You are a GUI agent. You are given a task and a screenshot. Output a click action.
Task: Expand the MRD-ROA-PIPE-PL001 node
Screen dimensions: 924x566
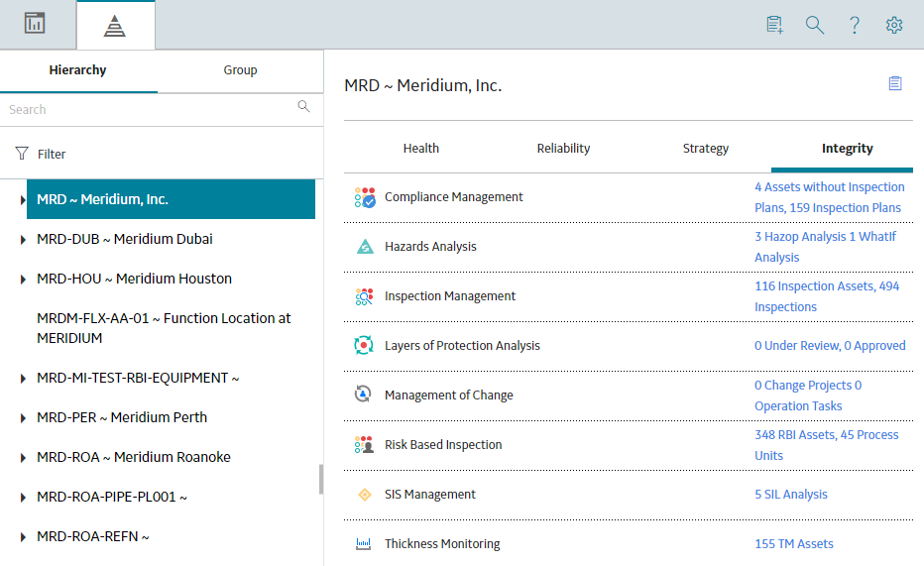pos(23,498)
